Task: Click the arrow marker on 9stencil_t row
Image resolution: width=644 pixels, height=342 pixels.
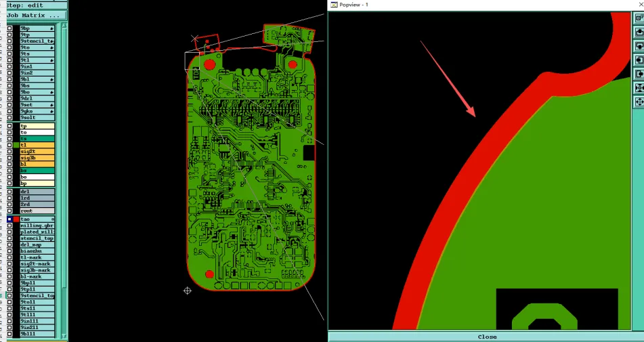Action: tap(53, 41)
